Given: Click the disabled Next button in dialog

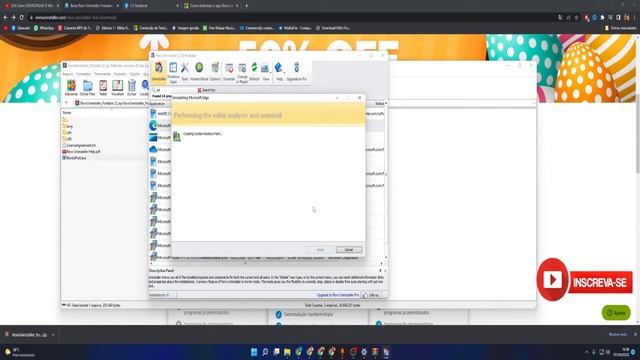Looking at the screenshot, I should [320, 250].
